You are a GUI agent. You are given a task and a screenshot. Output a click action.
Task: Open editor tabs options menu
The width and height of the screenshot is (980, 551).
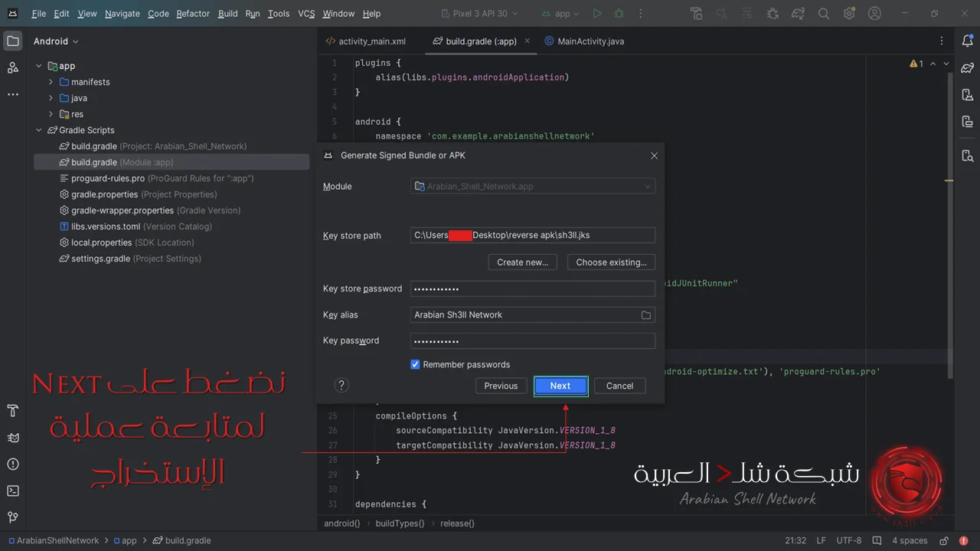pos(942,41)
